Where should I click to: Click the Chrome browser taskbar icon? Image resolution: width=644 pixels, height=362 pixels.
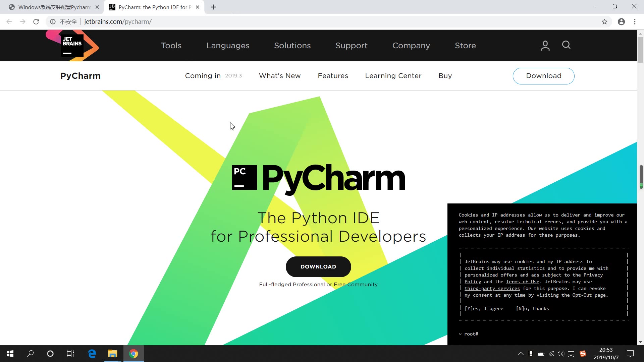[134, 354]
